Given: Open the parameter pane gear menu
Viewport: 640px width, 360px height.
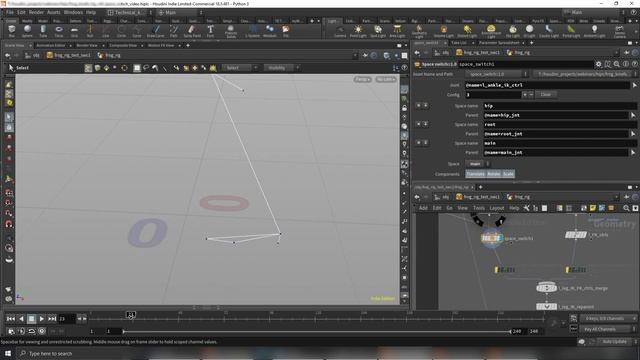Looking at the screenshot, I should click(599, 64).
